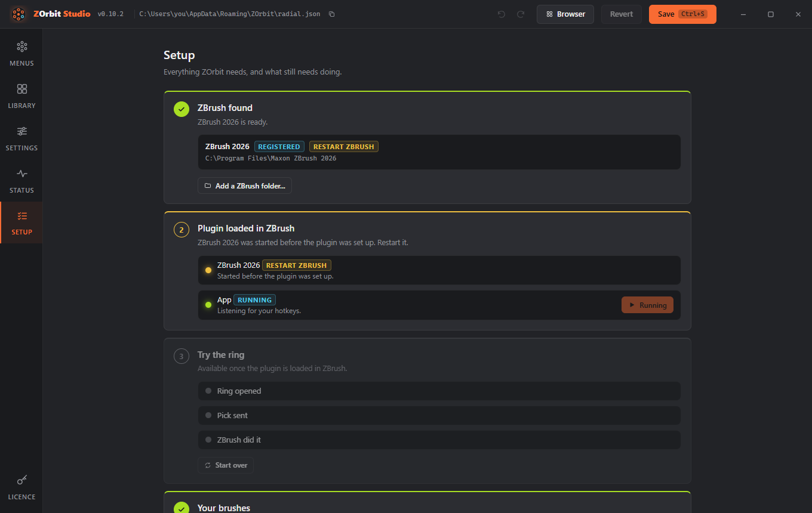Minimize the ZOrbit Studio window
Screen dimensions: 812x513
click(743, 14)
